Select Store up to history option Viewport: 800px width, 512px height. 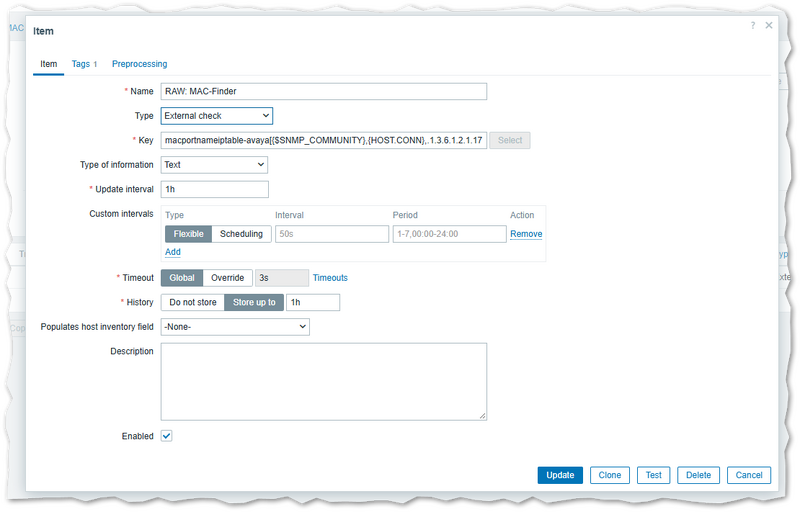tap(254, 302)
